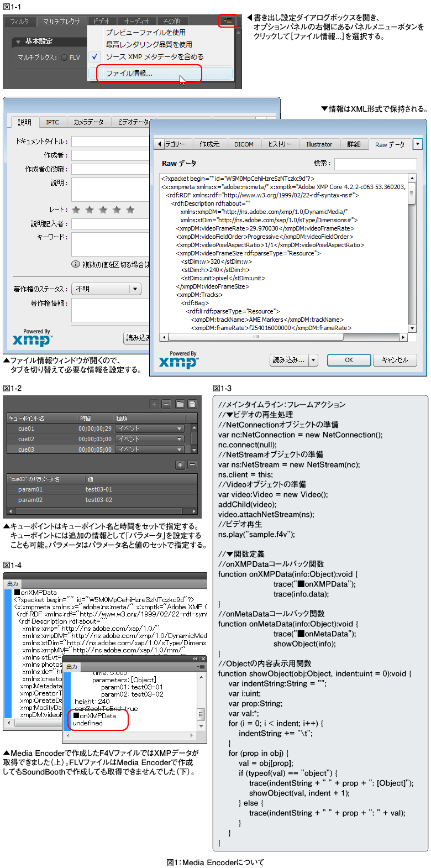This screenshot has width=431, height=868.
Task: Click the add cue point plus icon
Action: click(154, 405)
